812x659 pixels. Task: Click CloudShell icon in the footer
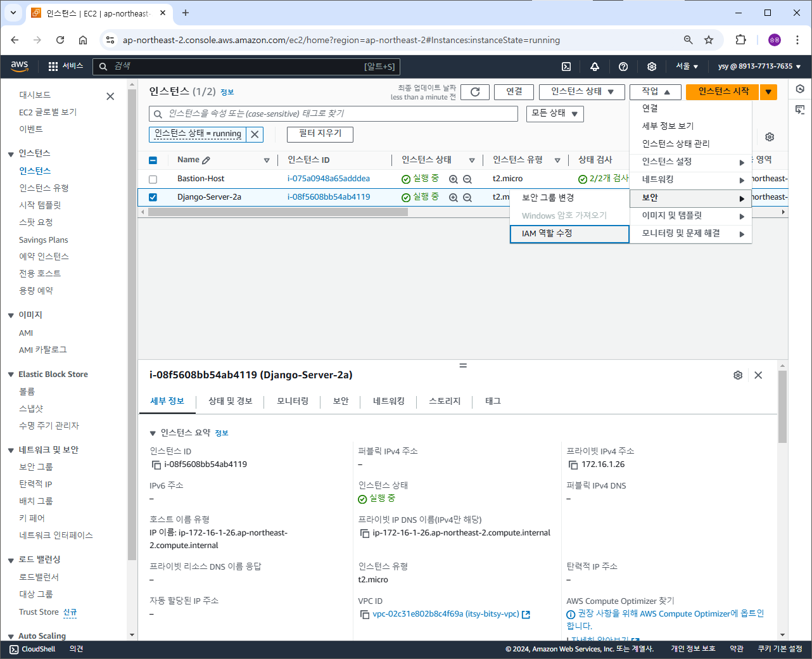click(x=14, y=649)
